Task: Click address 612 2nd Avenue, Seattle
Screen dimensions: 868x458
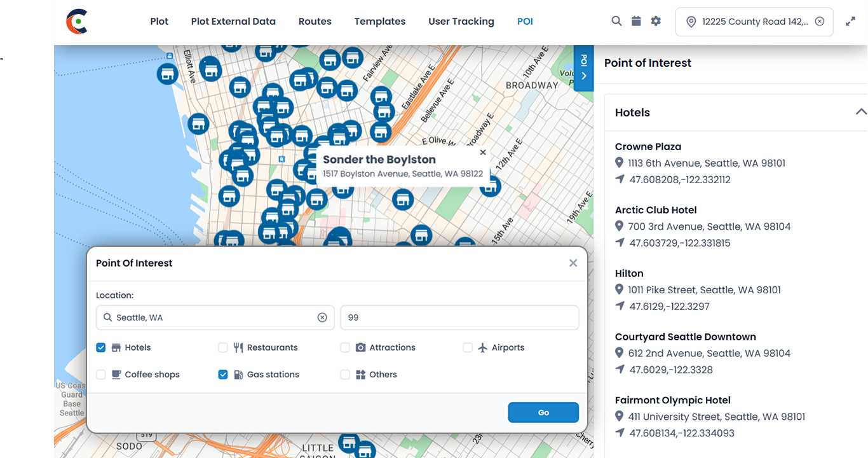Action: (709, 354)
